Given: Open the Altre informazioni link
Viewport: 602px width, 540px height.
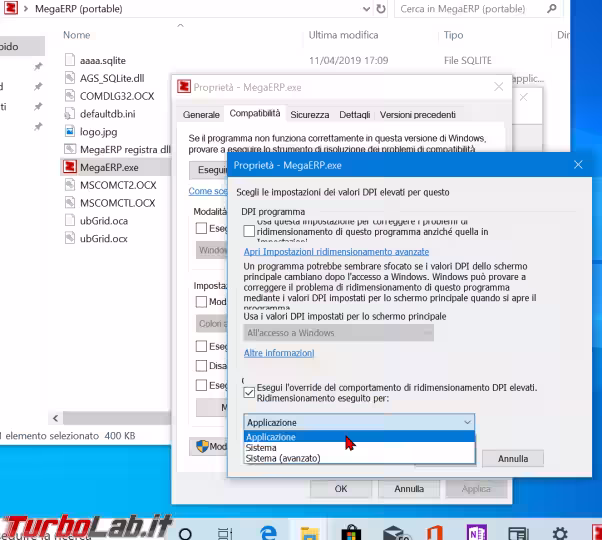Looking at the screenshot, I should (279, 353).
